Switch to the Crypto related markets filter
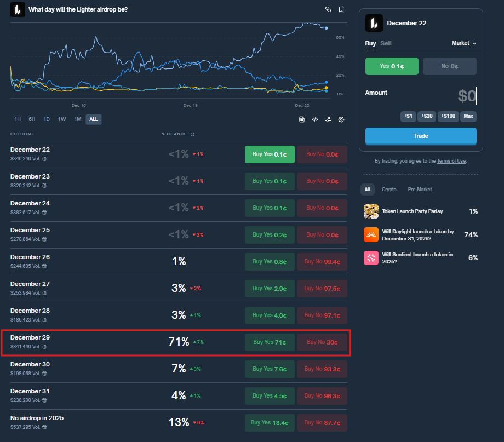 click(x=389, y=189)
